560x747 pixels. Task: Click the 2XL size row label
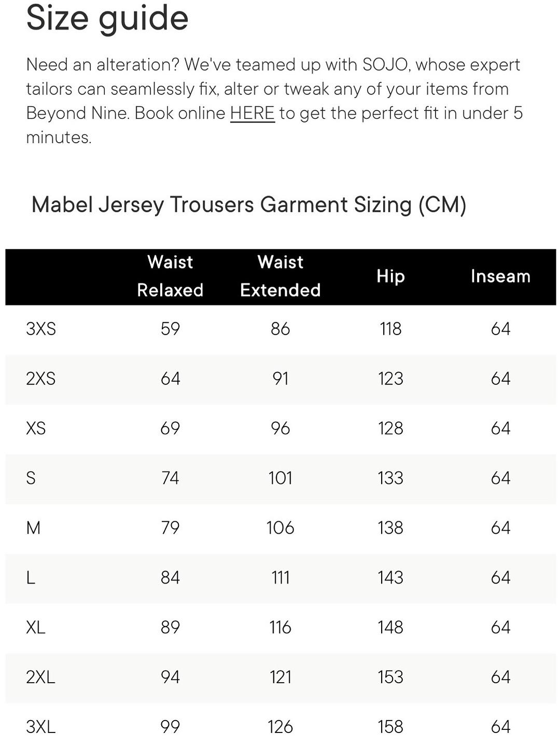[40, 677]
